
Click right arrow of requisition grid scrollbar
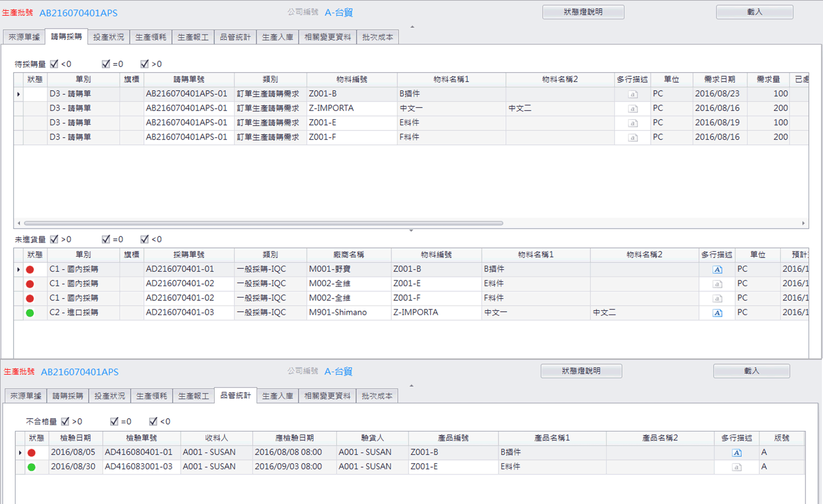pos(803,223)
